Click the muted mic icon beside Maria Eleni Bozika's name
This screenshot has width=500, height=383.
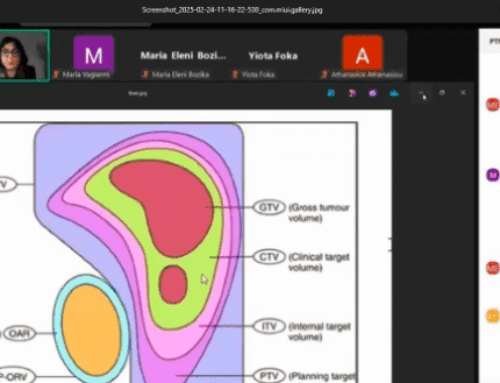tap(145, 74)
